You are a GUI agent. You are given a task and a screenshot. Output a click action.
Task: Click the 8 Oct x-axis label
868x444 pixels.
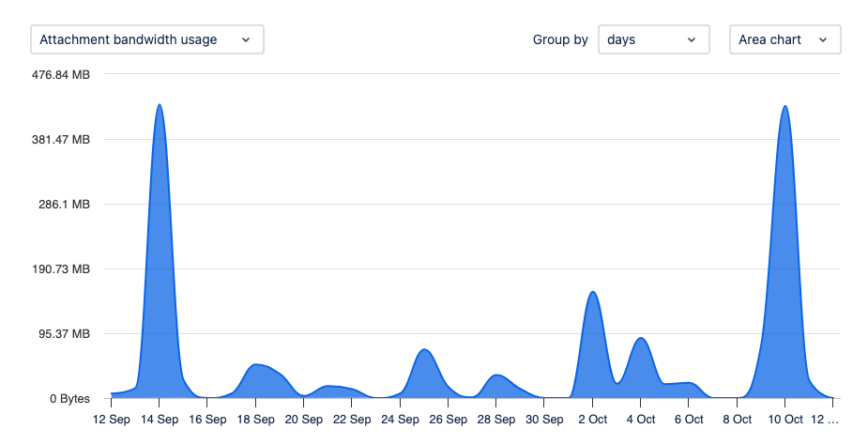click(737, 420)
